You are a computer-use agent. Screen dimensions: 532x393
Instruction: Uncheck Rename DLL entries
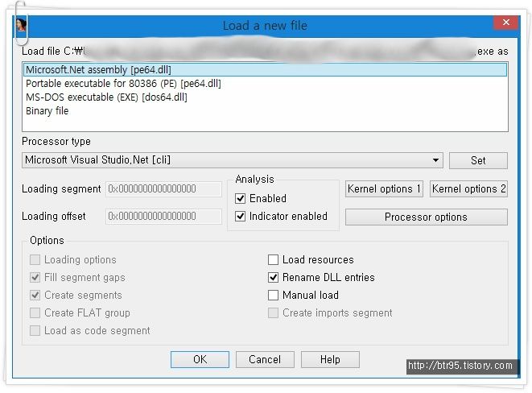click(x=273, y=278)
